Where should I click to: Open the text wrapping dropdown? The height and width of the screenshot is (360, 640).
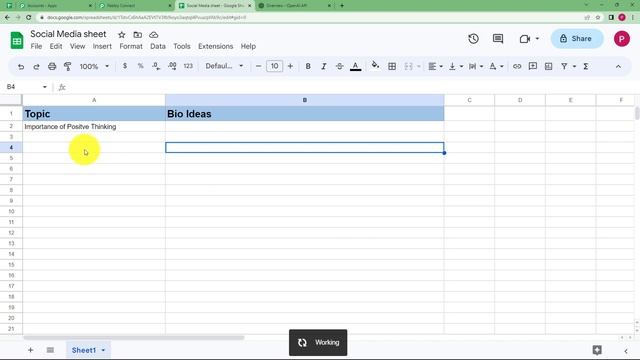pos(476,66)
